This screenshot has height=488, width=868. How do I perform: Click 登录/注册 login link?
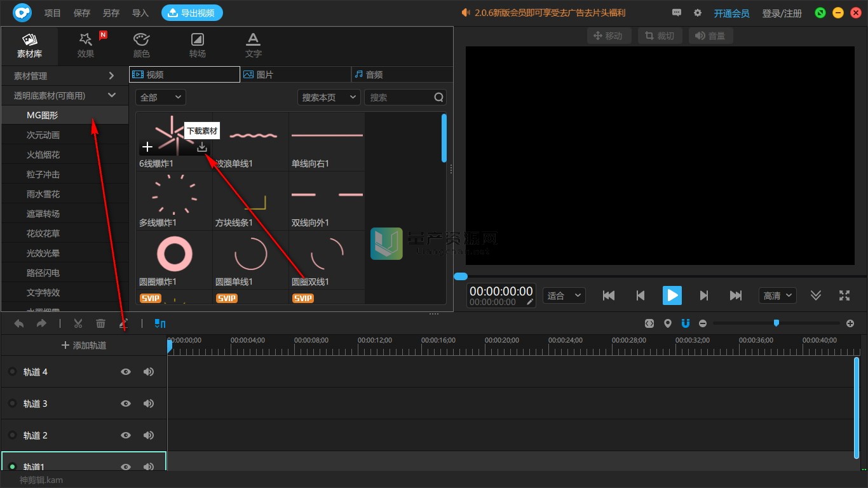pyautogui.click(x=782, y=13)
